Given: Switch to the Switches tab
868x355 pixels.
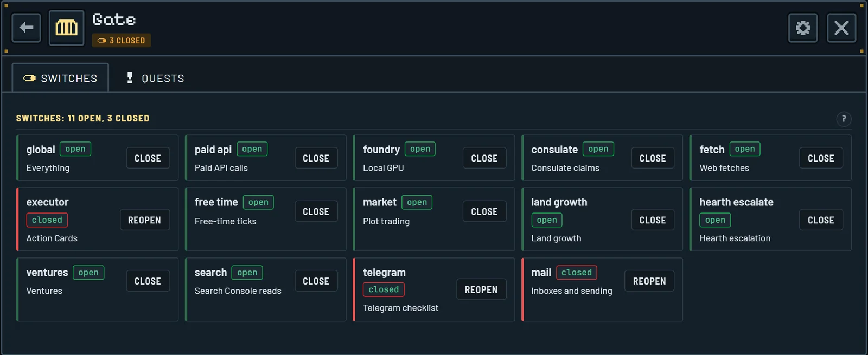Looking at the screenshot, I should (60, 78).
